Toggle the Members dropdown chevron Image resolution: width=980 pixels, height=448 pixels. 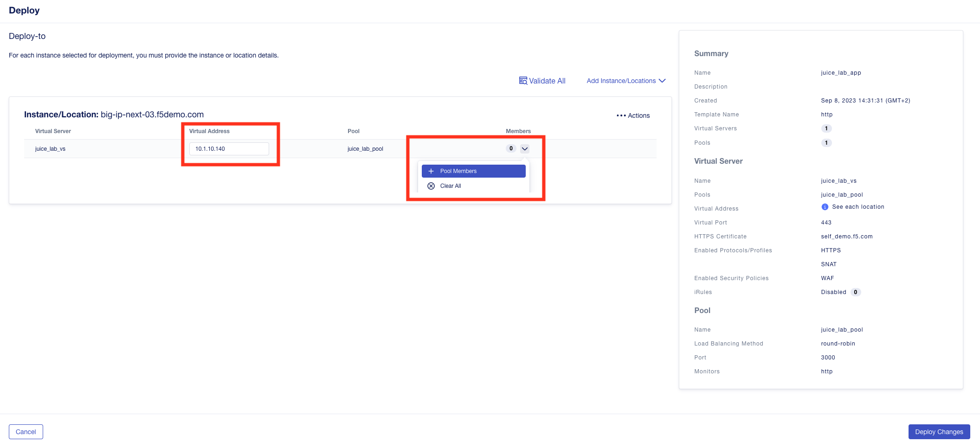tap(524, 149)
